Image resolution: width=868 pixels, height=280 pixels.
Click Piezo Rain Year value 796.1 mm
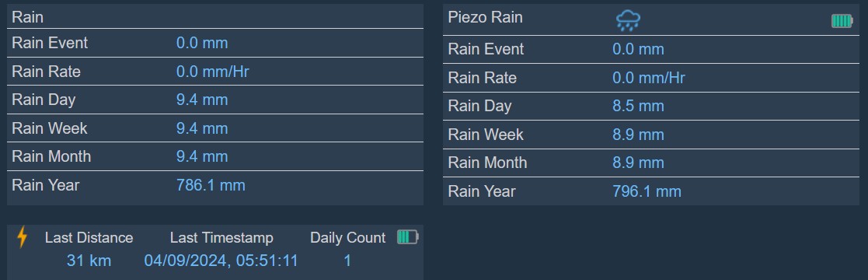[x=647, y=191]
